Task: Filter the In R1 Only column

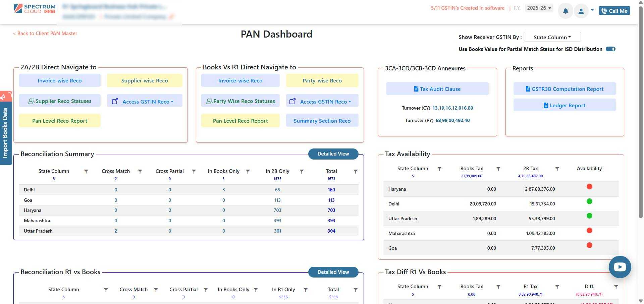Action: (306, 290)
